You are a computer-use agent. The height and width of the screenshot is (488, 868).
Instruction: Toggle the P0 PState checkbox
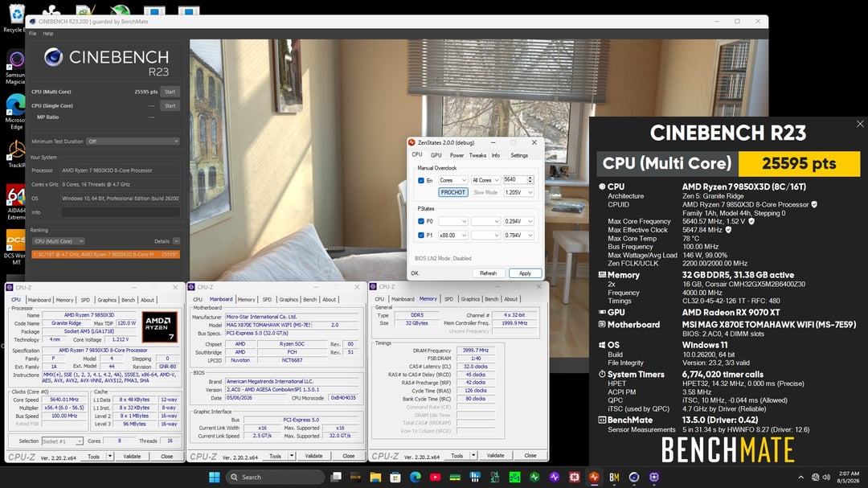pyautogui.click(x=420, y=221)
